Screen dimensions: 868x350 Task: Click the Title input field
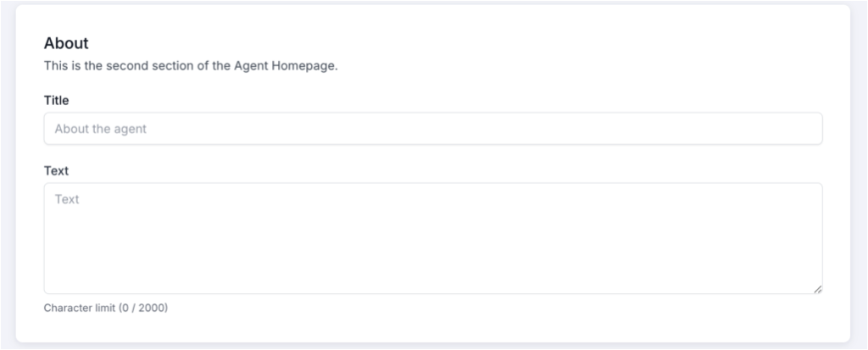click(x=432, y=129)
